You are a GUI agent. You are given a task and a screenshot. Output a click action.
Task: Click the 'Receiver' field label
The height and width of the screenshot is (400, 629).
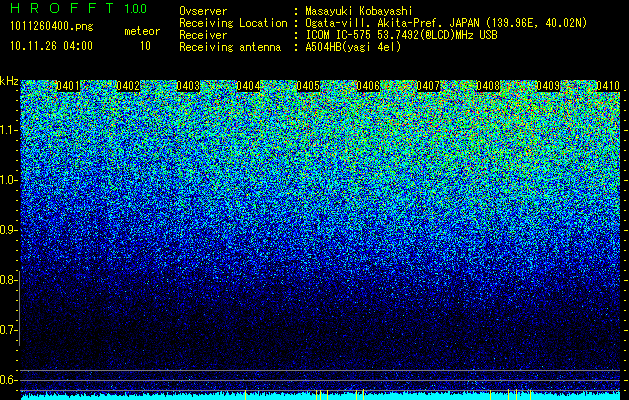[x=203, y=35]
